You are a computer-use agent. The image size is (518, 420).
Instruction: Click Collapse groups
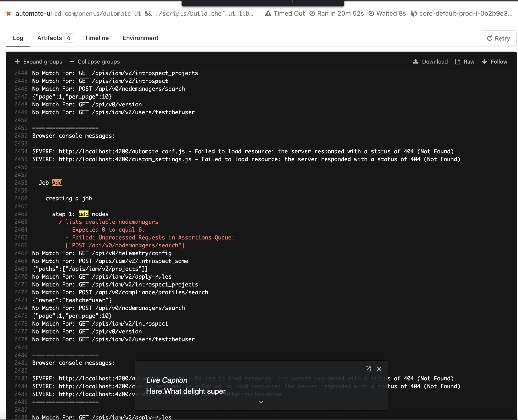tap(95, 61)
